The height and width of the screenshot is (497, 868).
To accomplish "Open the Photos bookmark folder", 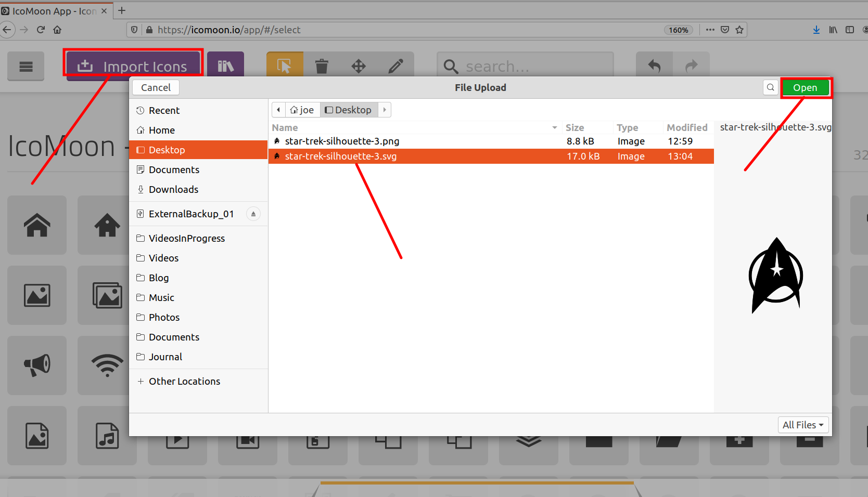I will coord(198,317).
